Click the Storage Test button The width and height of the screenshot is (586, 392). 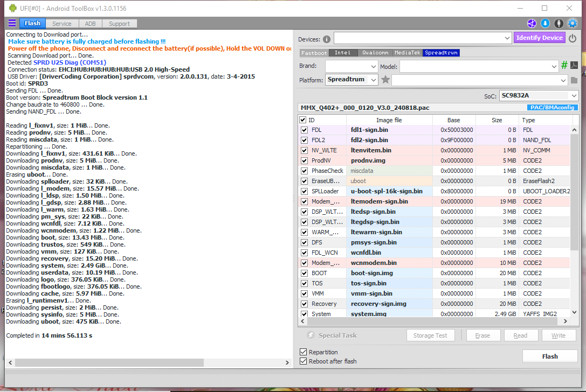[x=430, y=335]
